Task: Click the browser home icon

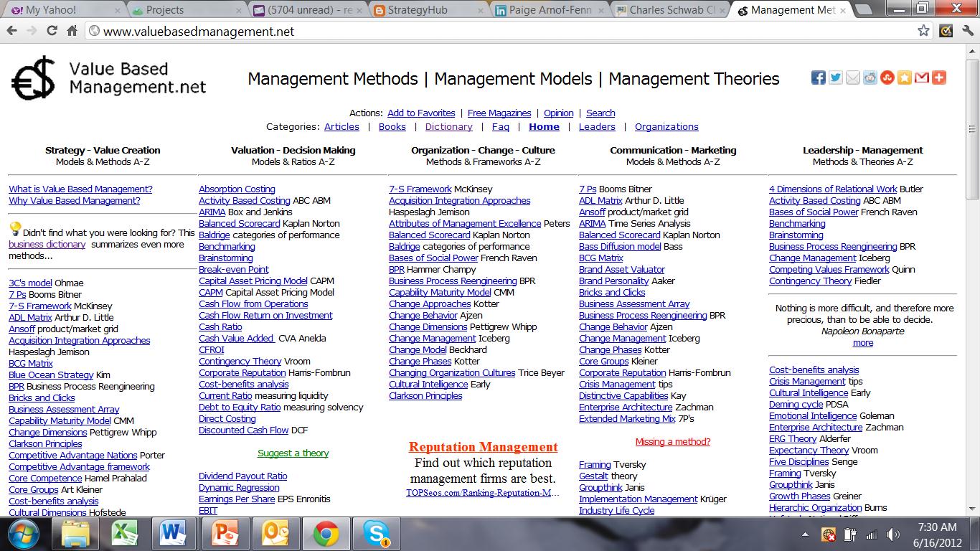Action: (70, 32)
